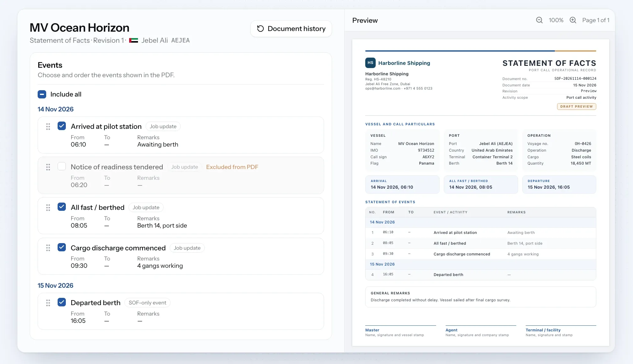Click the Awaiting berth remark in events list
This screenshot has width=633, height=364.
point(158,145)
